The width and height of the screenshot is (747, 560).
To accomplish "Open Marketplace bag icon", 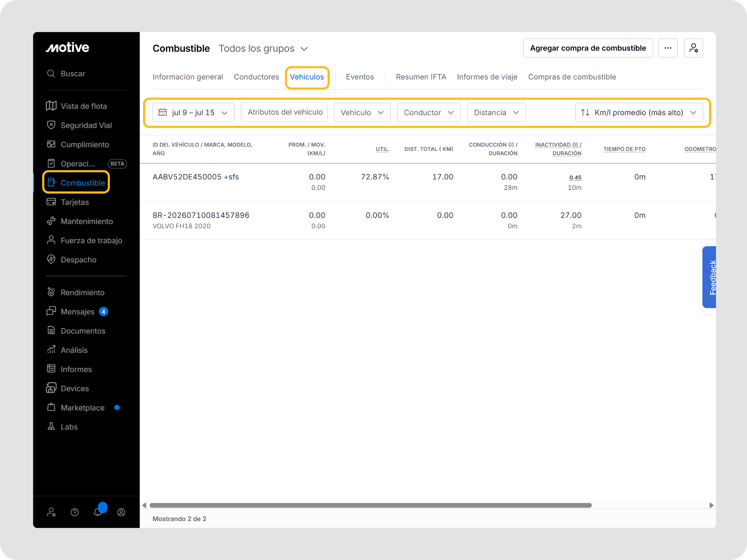I will pyautogui.click(x=51, y=408).
